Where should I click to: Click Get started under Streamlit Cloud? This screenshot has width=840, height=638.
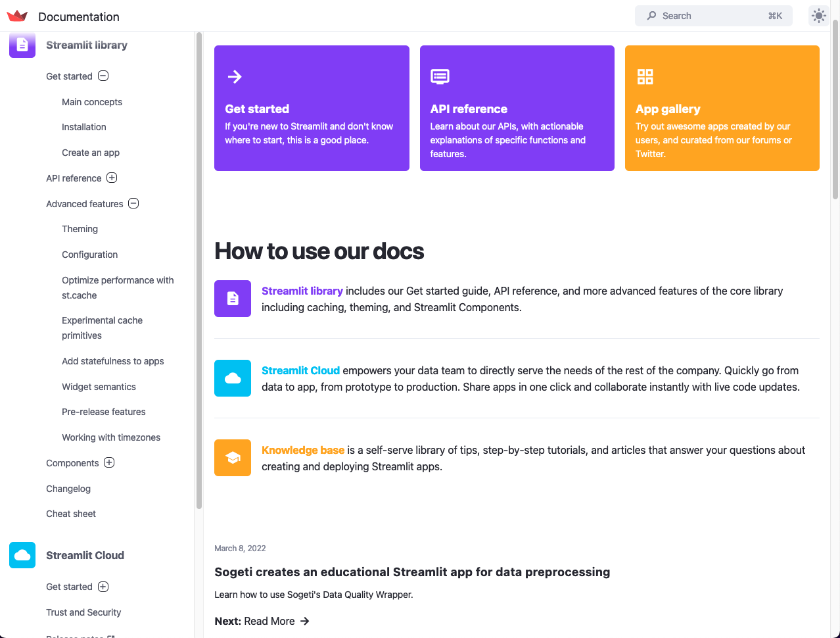[x=69, y=587]
